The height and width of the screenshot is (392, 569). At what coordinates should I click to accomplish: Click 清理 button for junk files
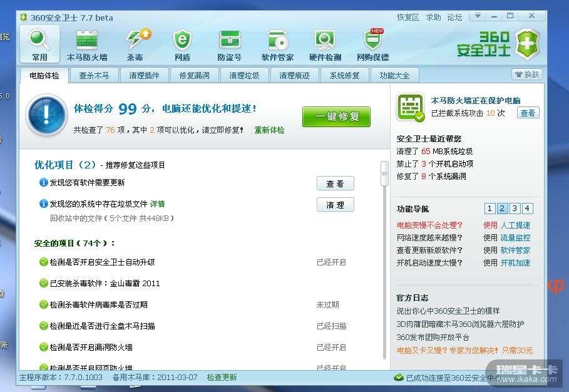[336, 205]
